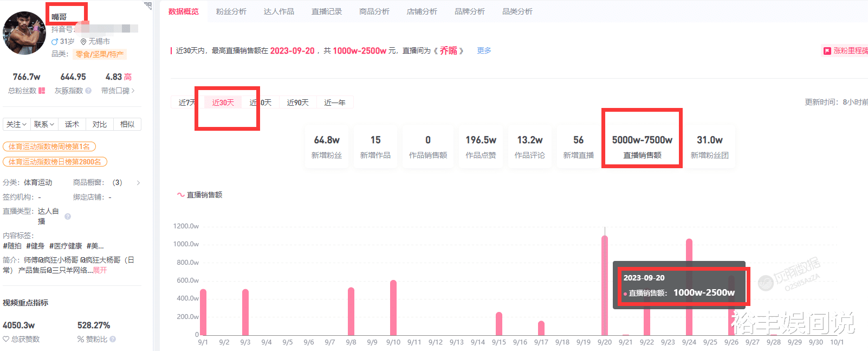Click the profile avatar photo

coord(24,33)
